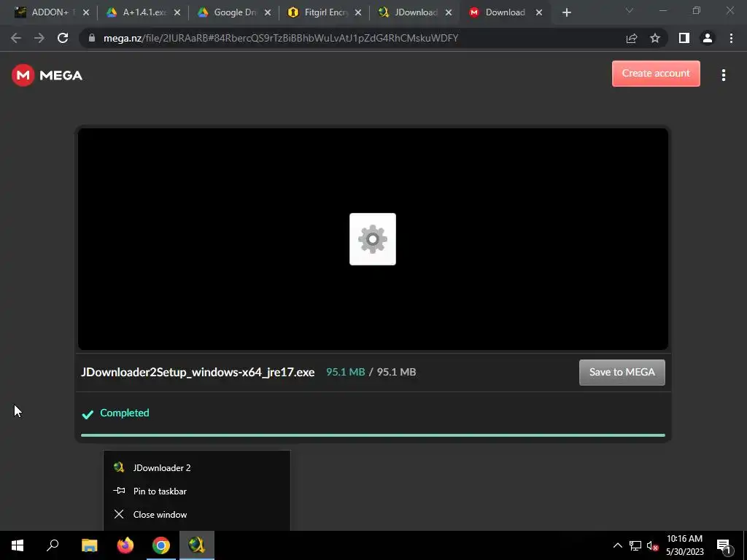Click the share page icon
Image resolution: width=747 pixels, height=560 pixels.
click(x=632, y=38)
